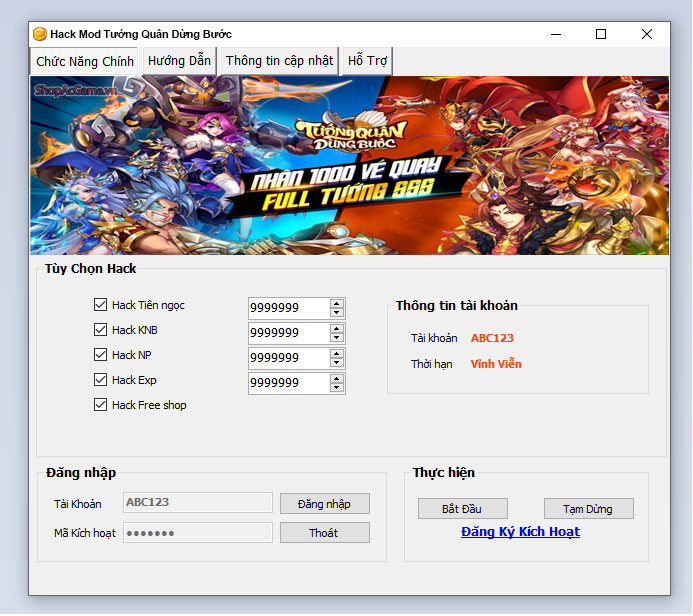
Task: Increase the Hack KNB value with up arrow
Action: click(x=337, y=329)
